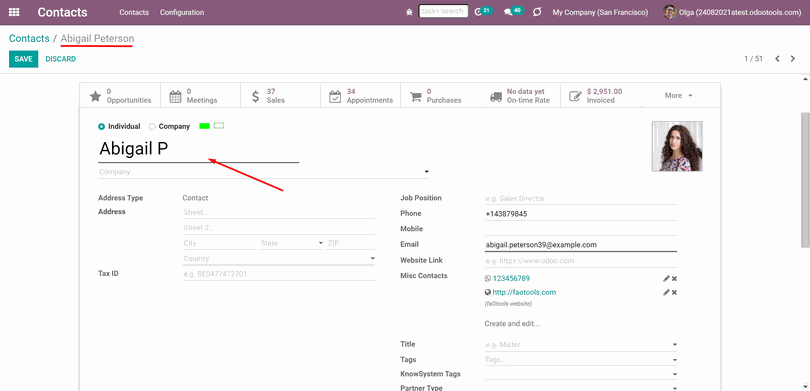Click the 1 / 51 pager counter
This screenshot has width=810, height=391.
click(753, 59)
